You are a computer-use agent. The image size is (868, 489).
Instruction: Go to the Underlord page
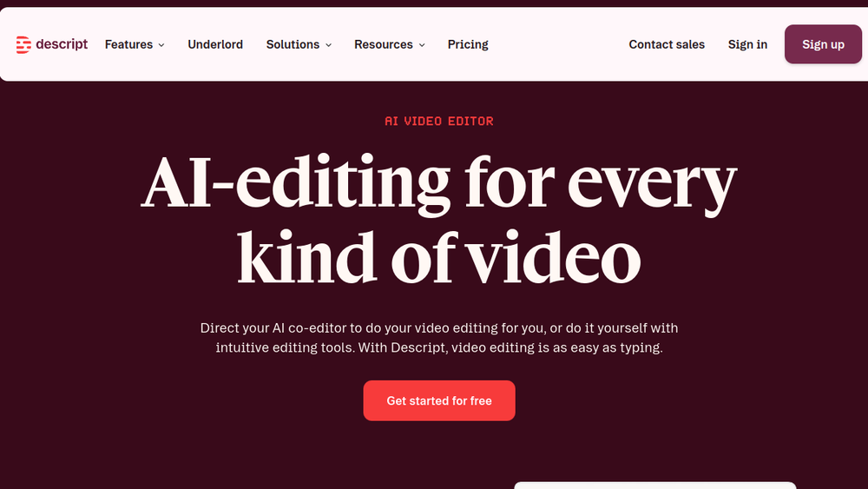pyautogui.click(x=215, y=44)
